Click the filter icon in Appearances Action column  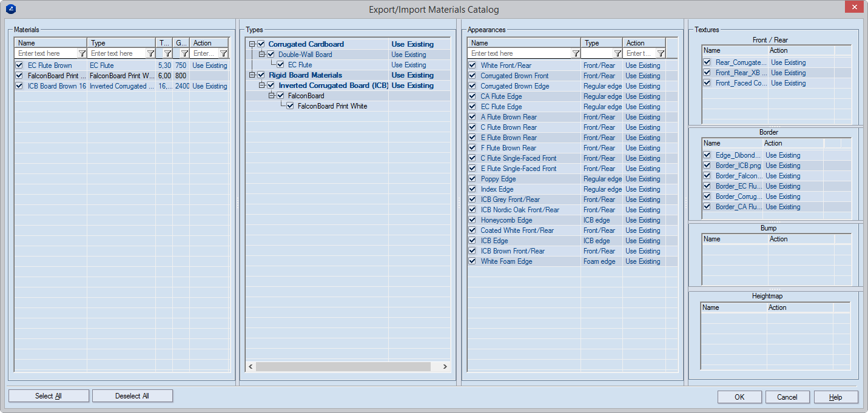pyautogui.click(x=661, y=53)
